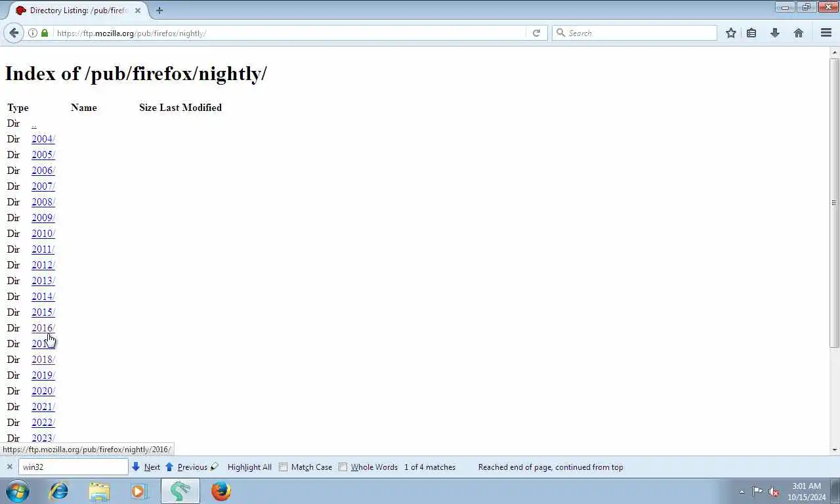
Task: Open the 2010/ directory link
Action: click(43, 234)
